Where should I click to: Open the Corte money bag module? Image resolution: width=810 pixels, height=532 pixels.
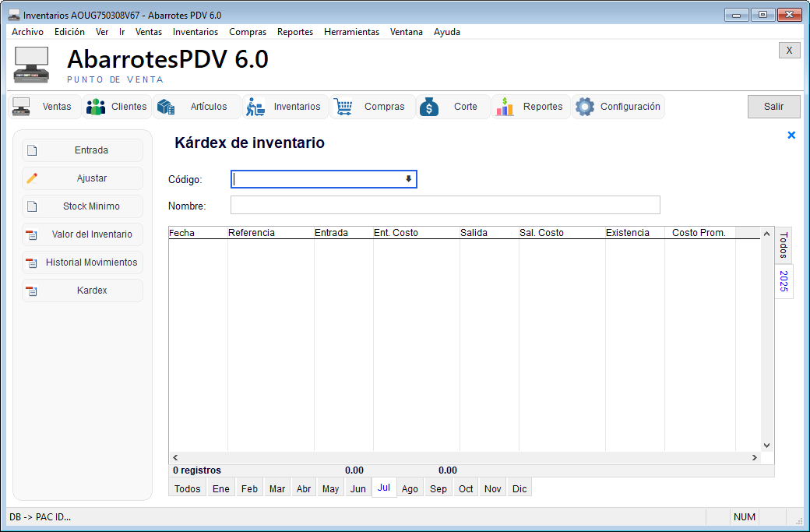coord(453,107)
